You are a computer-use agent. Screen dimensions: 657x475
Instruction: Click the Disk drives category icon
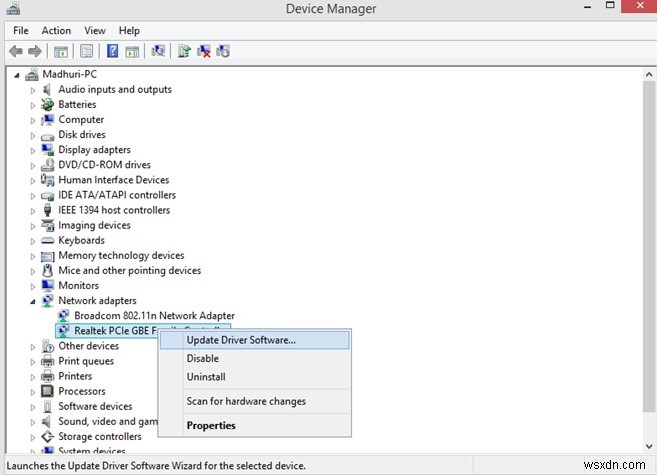point(47,135)
